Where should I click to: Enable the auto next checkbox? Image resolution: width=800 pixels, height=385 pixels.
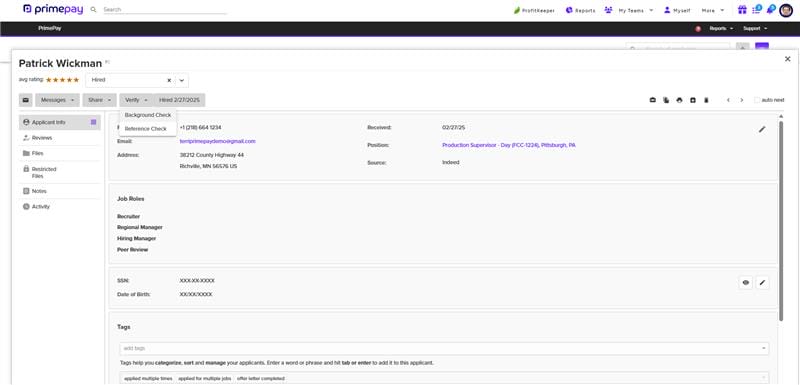[x=757, y=100]
